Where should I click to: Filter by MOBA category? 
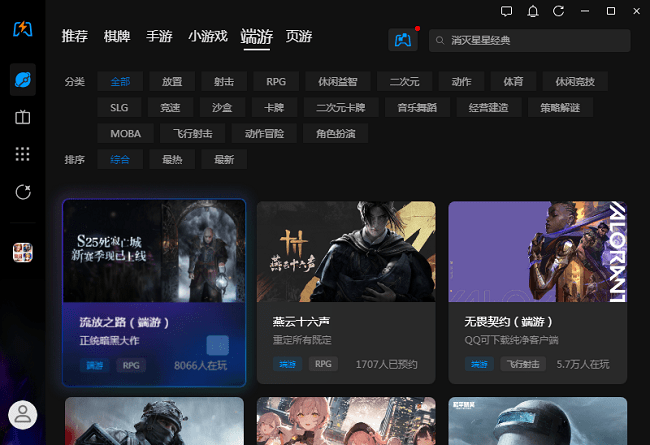pos(125,133)
